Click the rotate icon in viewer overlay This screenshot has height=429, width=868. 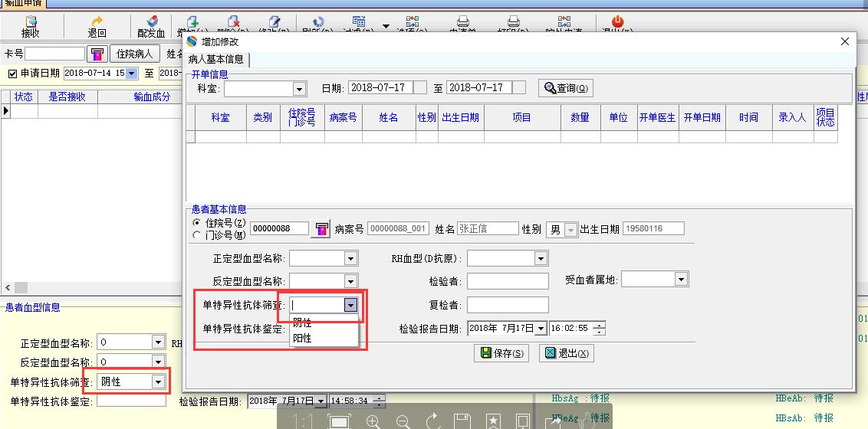click(x=433, y=422)
